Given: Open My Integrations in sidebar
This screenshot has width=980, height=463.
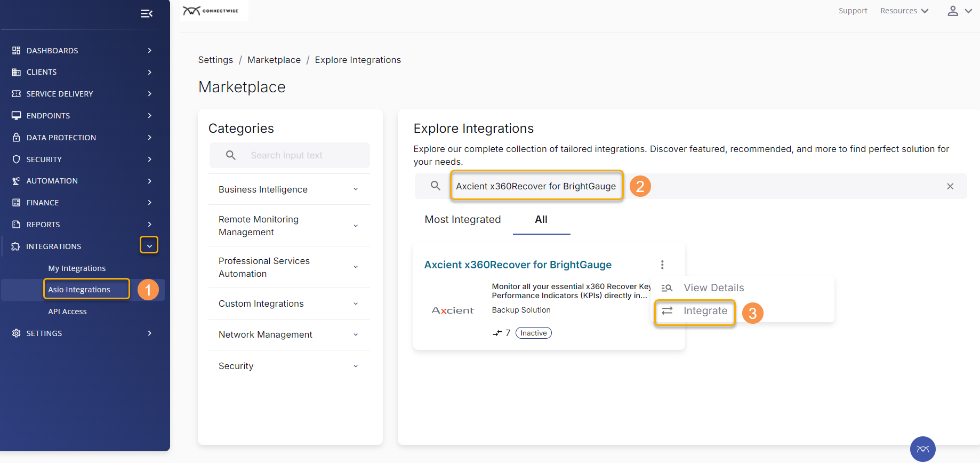Looking at the screenshot, I should [x=77, y=268].
